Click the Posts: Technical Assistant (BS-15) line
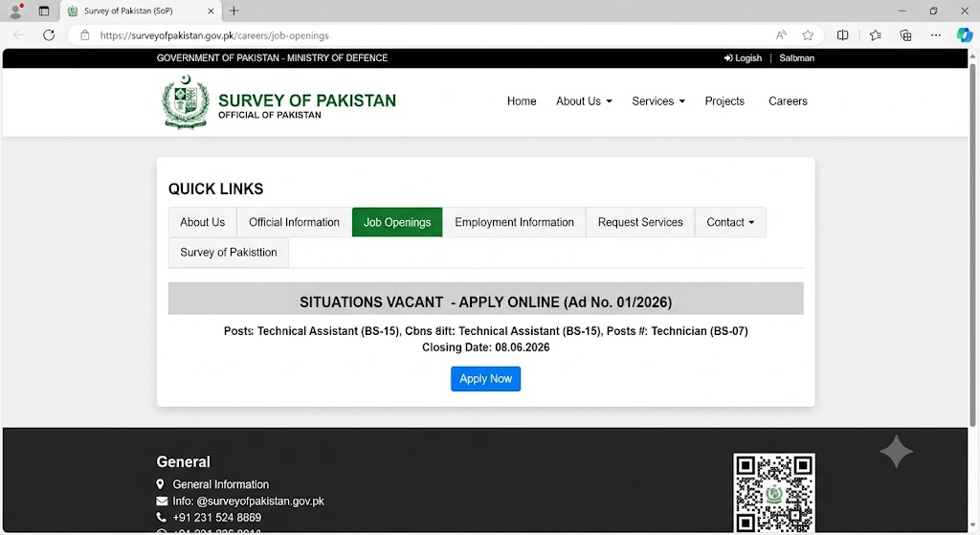 tap(485, 331)
